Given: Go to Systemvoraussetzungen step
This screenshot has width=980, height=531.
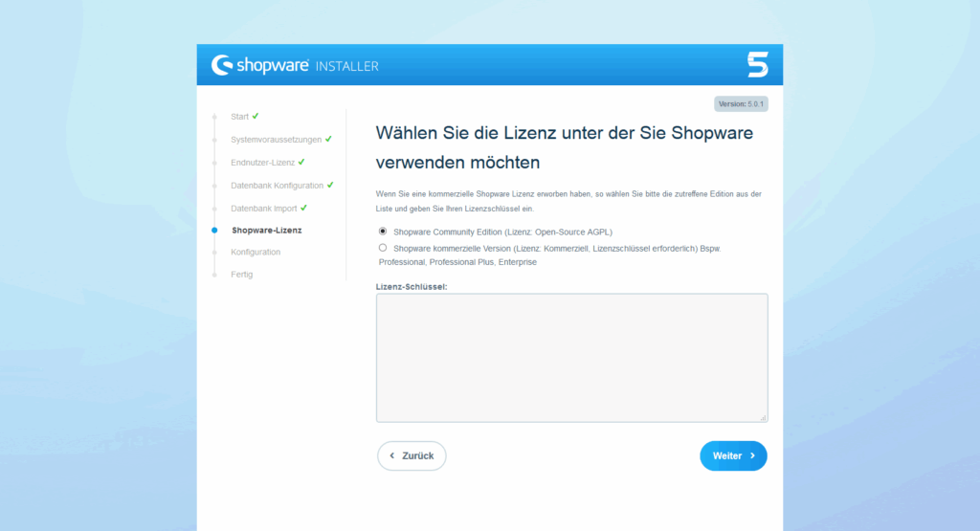Looking at the screenshot, I should [x=276, y=140].
